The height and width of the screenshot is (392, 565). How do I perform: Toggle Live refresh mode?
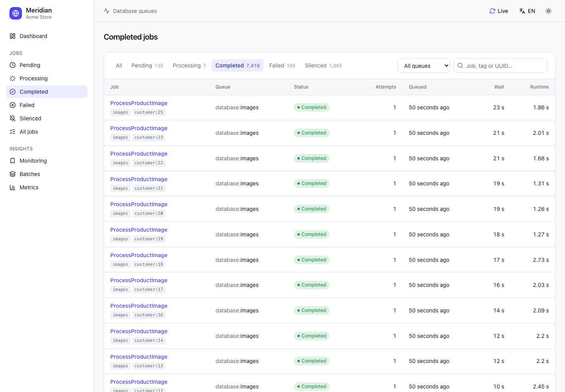coord(499,11)
